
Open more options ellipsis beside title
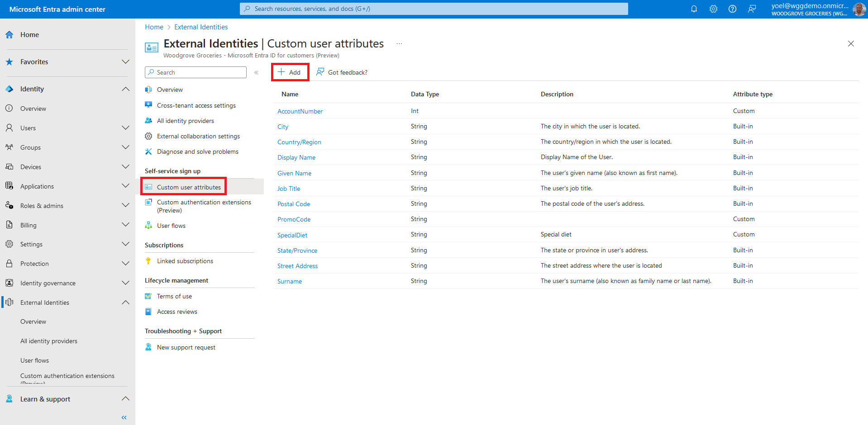coord(399,44)
